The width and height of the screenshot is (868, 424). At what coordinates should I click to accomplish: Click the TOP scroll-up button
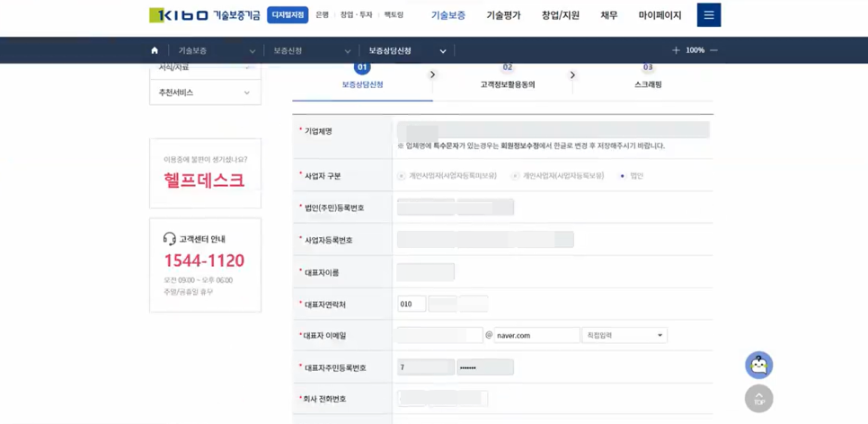click(x=759, y=399)
